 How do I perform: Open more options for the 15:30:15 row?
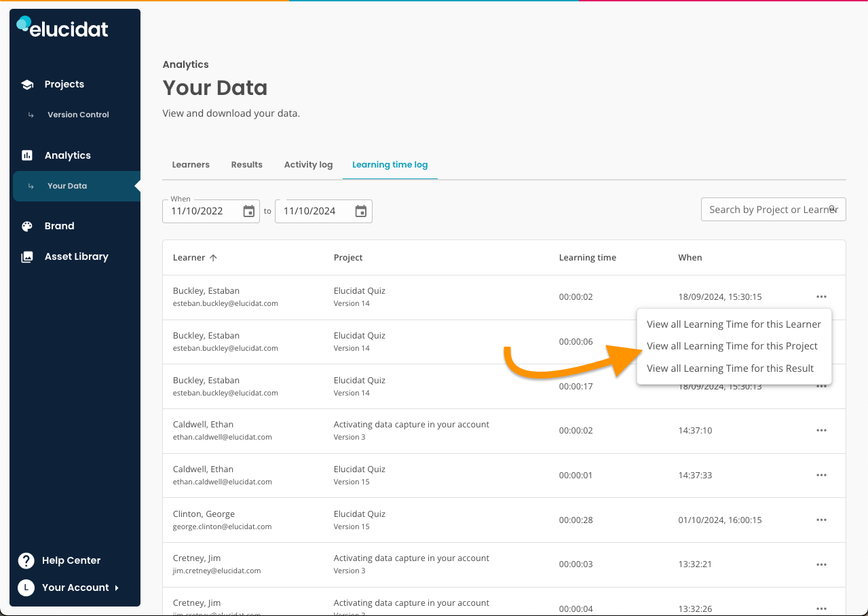pyautogui.click(x=821, y=296)
